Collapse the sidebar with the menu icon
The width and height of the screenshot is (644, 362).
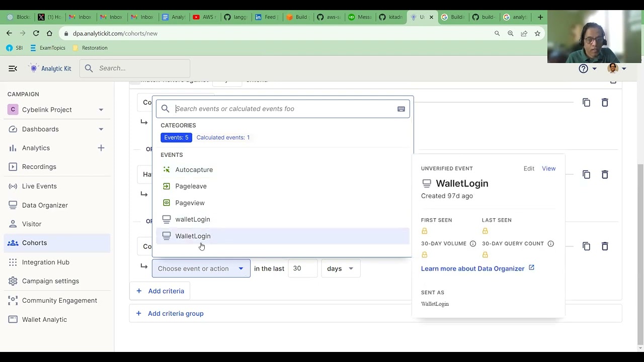[13, 68]
